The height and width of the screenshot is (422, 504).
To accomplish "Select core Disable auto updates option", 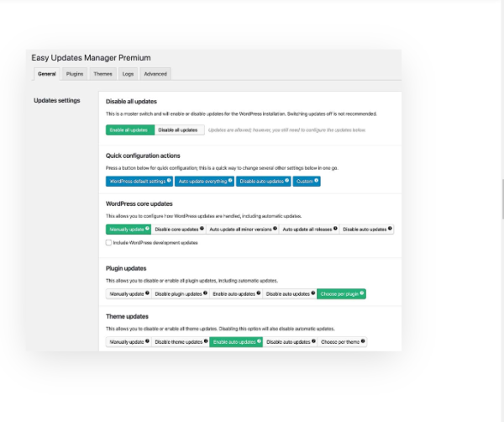I will pos(367,229).
